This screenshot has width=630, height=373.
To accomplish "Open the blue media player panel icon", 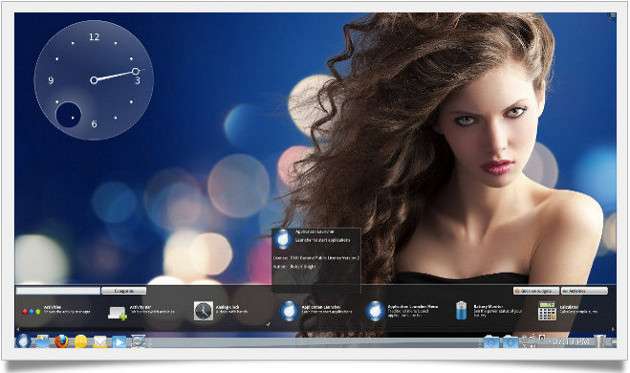I will click(119, 342).
